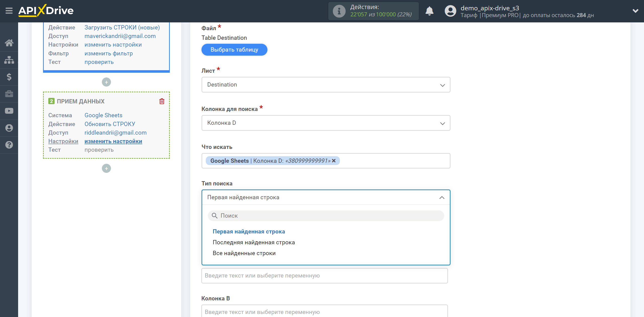
Task: Click the demo_apix-drive_s3 account name
Action: coord(490,8)
